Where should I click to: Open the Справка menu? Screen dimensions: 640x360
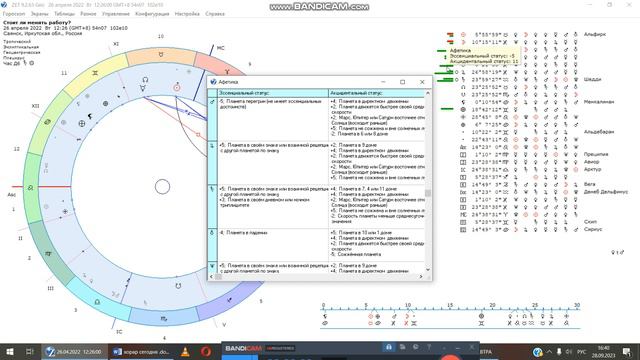pyautogui.click(x=215, y=14)
